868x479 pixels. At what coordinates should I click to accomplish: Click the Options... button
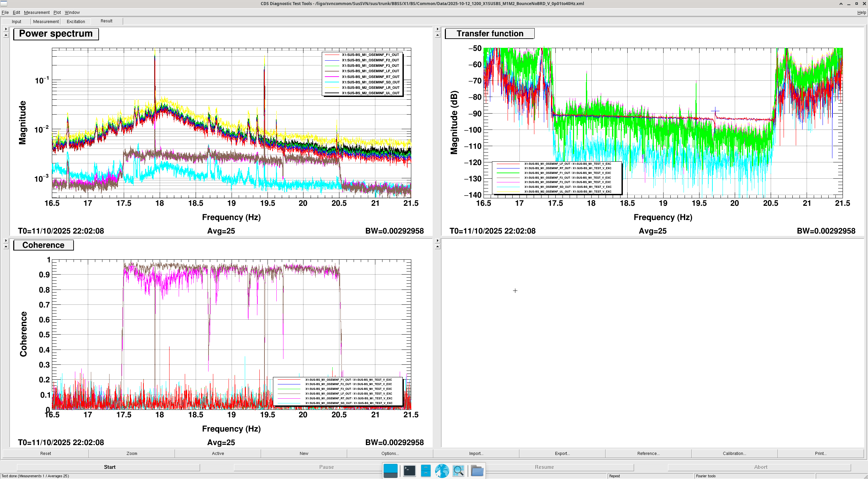click(x=390, y=453)
